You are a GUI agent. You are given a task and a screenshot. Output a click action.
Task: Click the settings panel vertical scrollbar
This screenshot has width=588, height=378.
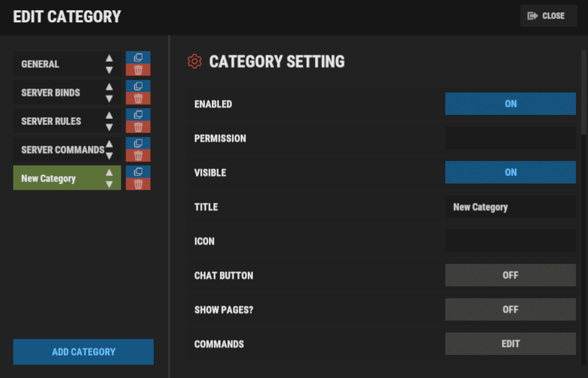584,92
